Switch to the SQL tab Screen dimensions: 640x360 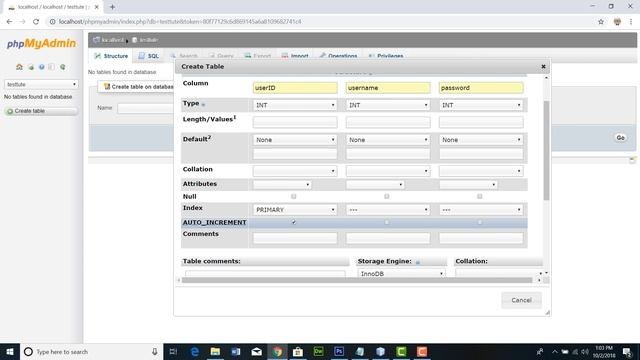pos(149,56)
